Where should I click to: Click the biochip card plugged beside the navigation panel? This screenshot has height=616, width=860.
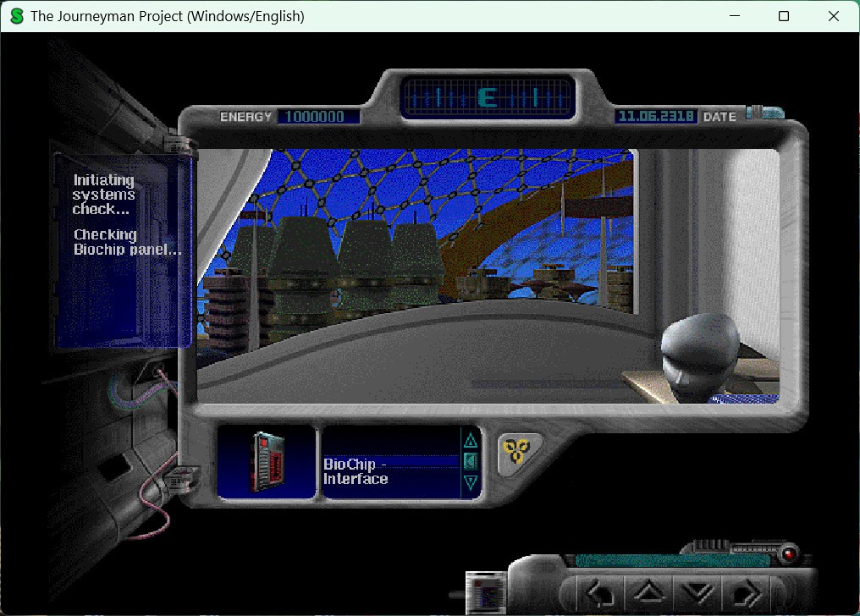click(486, 592)
